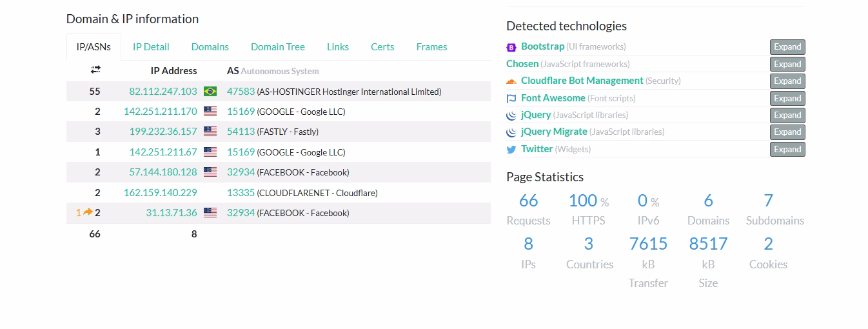Screen dimensions: 868x329
Task: Expand the Chosen technology details
Action: tap(787, 64)
